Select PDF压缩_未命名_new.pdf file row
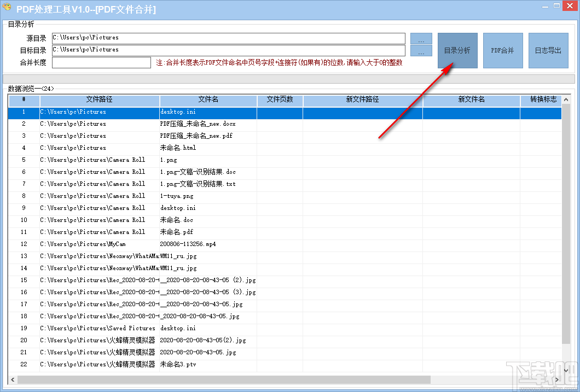 click(x=285, y=136)
